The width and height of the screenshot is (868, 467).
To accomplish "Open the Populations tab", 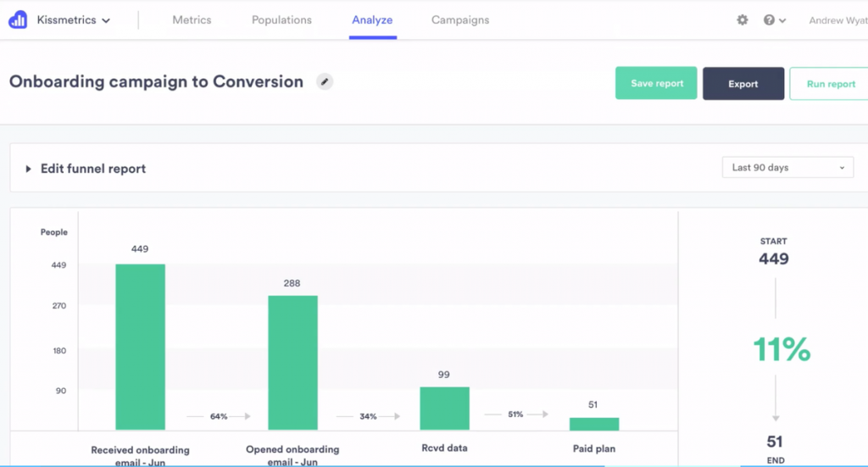I will pyautogui.click(x=281, y=20).
